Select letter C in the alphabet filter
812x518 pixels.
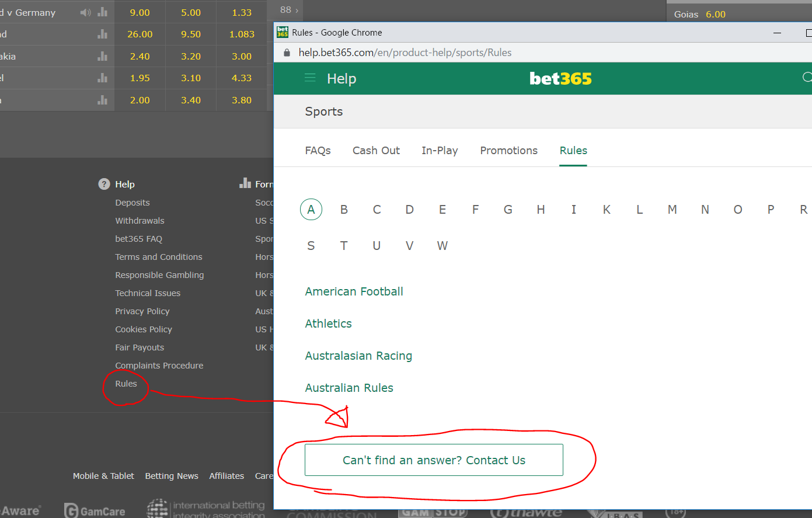point(377,210)
